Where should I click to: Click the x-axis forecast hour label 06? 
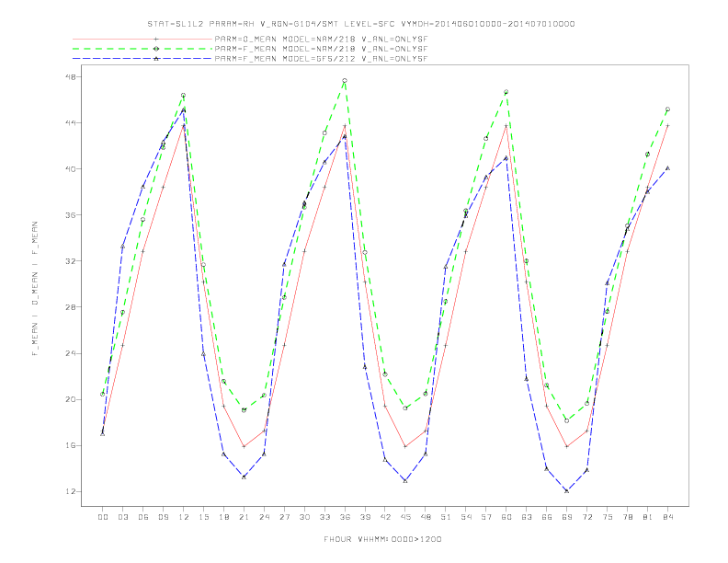[143, 517]
